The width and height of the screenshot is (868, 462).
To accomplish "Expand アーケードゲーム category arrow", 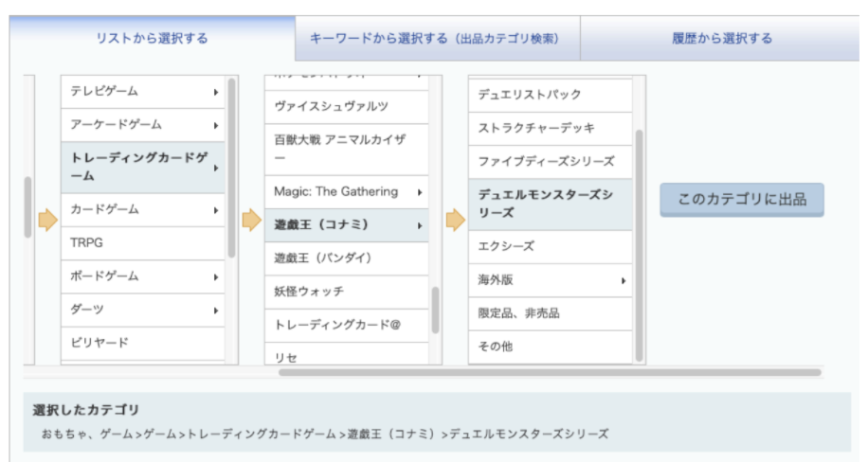I will (216, 126).
